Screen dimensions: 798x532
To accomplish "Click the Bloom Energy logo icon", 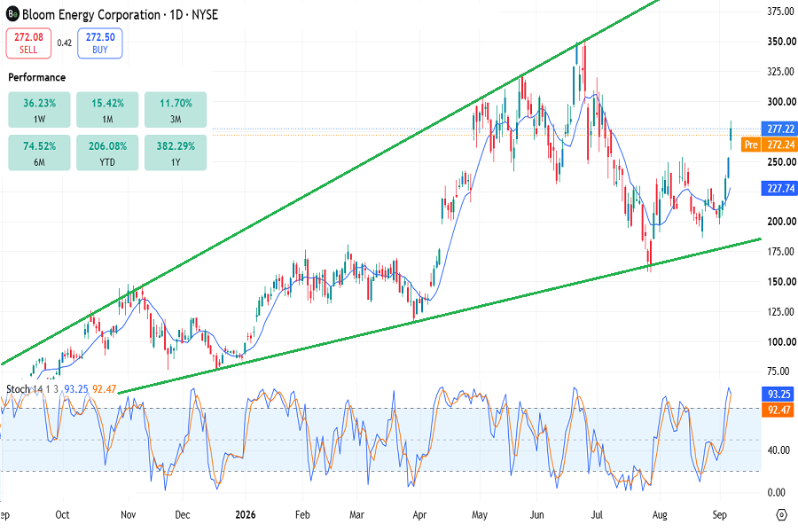I will coord(12,14).
